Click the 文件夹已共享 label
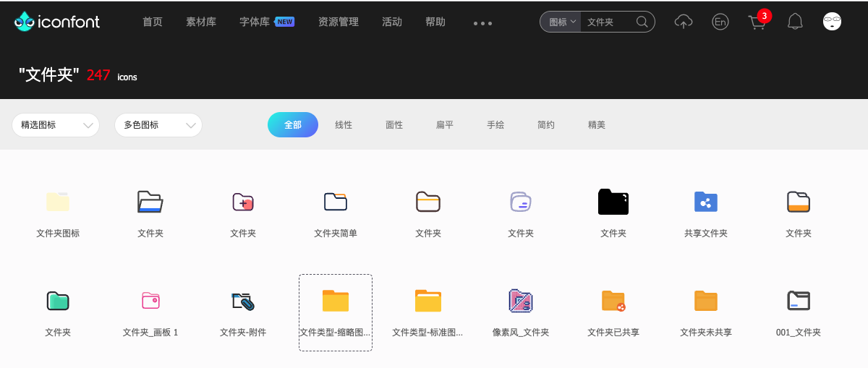Viewport: 868px width, 368px height. 613,333
